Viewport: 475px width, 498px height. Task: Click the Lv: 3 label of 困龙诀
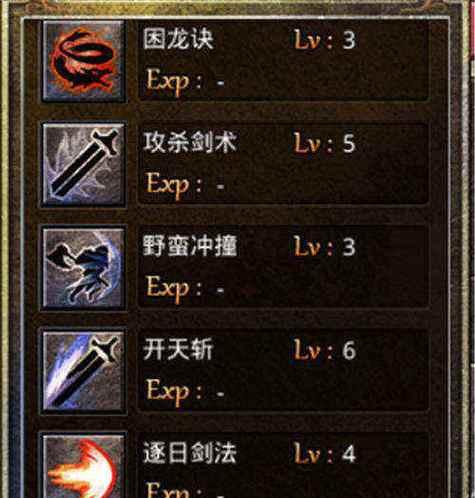325,40
